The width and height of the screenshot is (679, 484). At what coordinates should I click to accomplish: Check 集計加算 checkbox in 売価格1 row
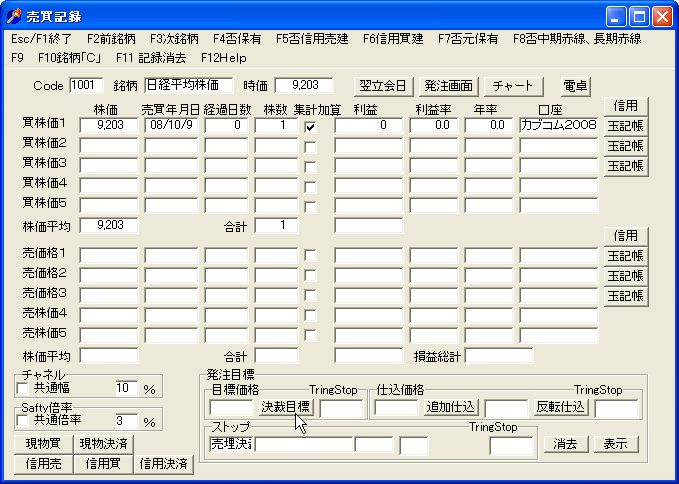(310, 255)
